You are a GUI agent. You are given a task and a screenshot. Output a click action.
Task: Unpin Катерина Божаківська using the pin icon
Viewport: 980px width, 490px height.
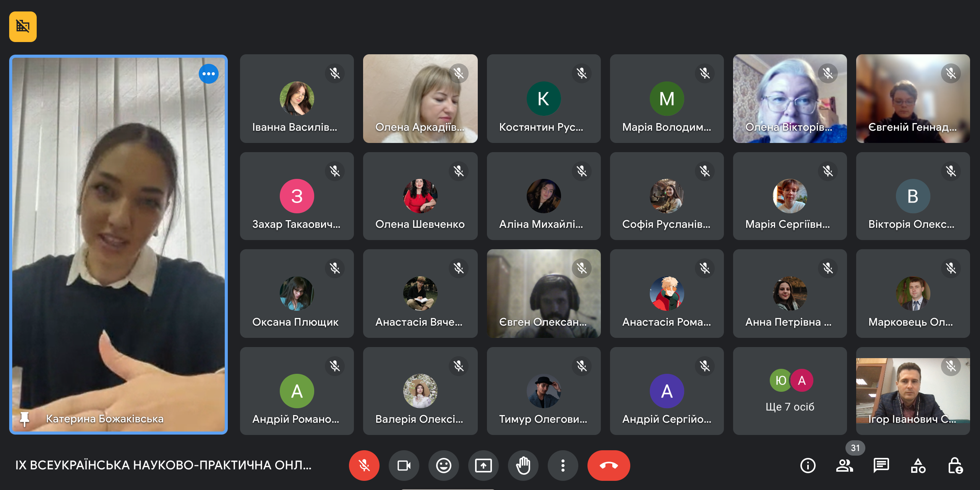point(24,419)
